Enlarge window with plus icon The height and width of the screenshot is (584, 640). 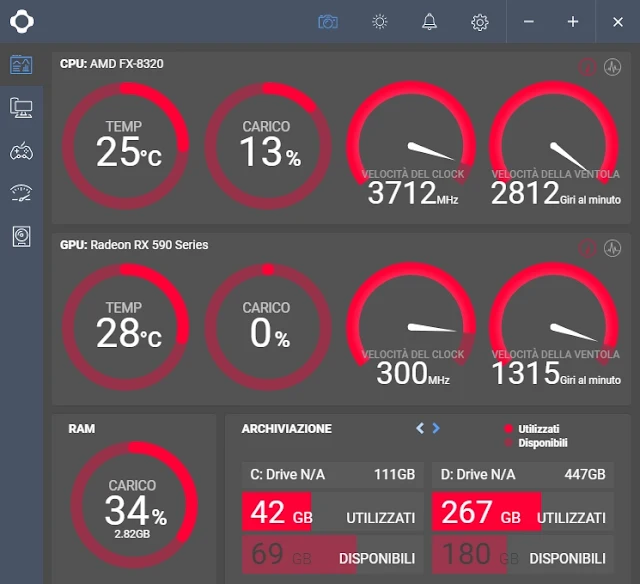(x=573, y=22)
